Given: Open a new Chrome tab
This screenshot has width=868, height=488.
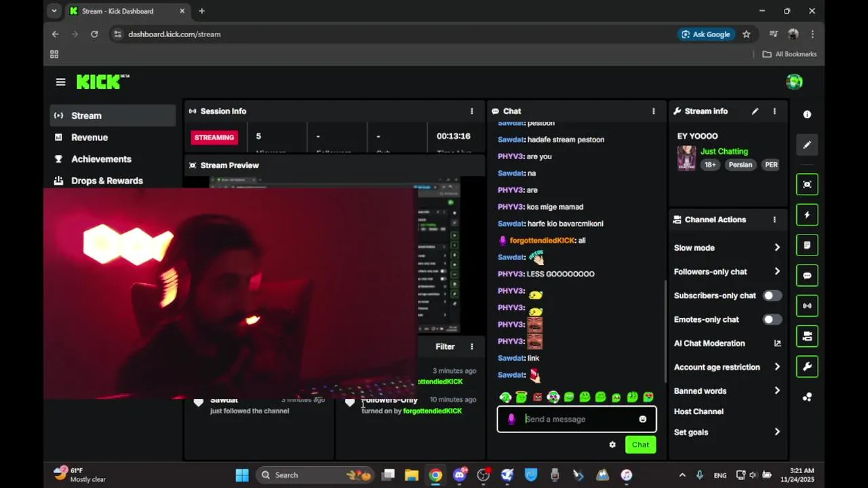Looking at the screenshot, I should coord(201,11).
